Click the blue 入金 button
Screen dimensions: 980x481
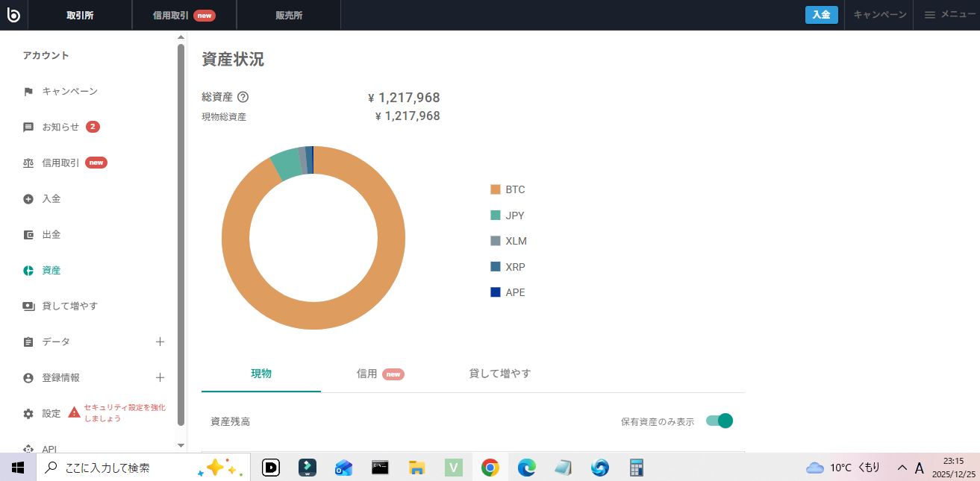point(821,15)
